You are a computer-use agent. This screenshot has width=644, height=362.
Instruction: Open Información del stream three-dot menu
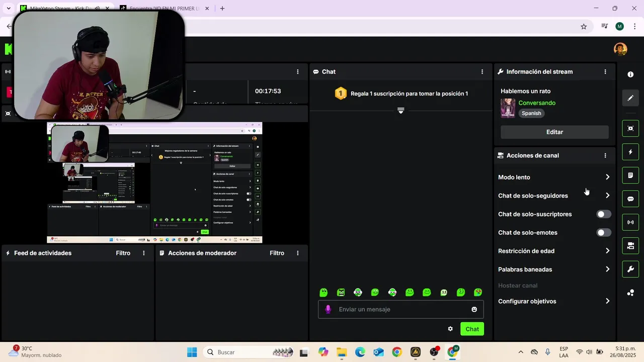coord(605,72)
